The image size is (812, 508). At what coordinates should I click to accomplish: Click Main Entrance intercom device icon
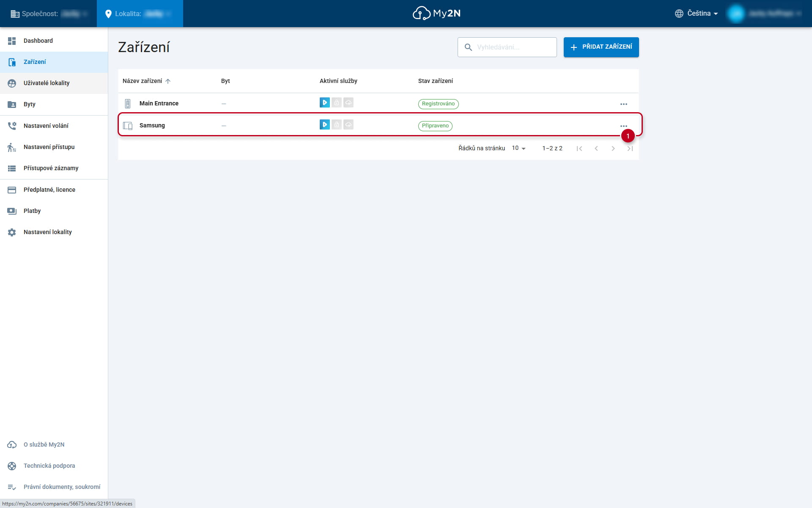[128, 104]
